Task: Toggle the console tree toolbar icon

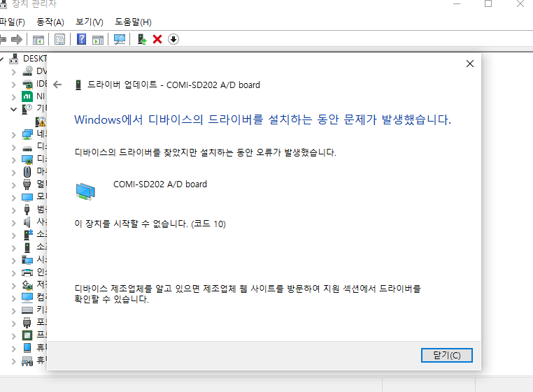Action: (x=38, y=40)
